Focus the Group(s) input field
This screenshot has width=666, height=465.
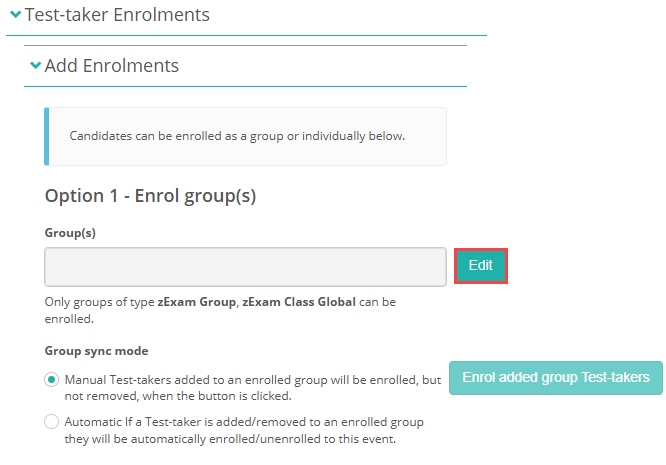[245, 267]
